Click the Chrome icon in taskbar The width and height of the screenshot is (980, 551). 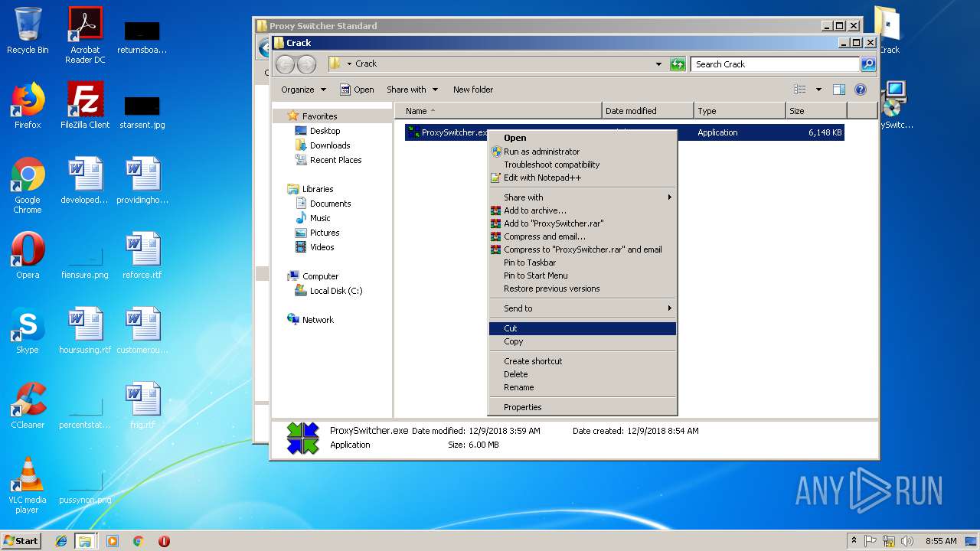[x=139, y=541]
